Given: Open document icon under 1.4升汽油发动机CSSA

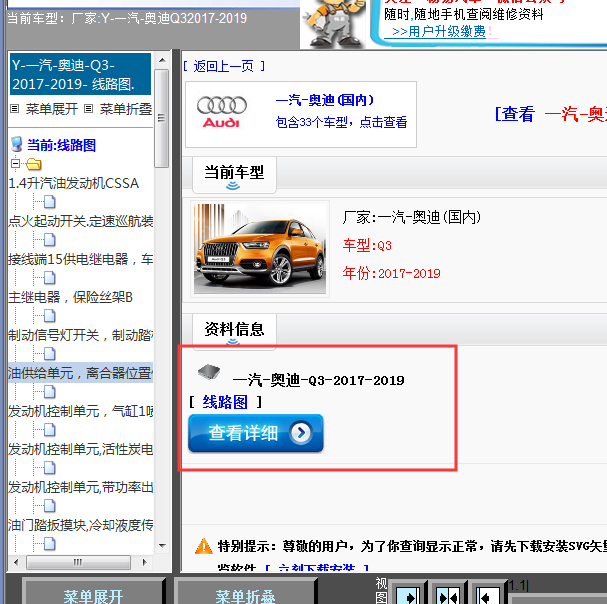Looking at the screenshot, I should coord(50,202).
